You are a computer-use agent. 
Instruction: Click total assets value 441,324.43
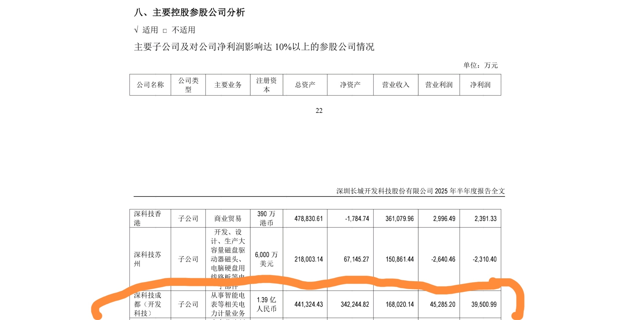coord(309,305)
